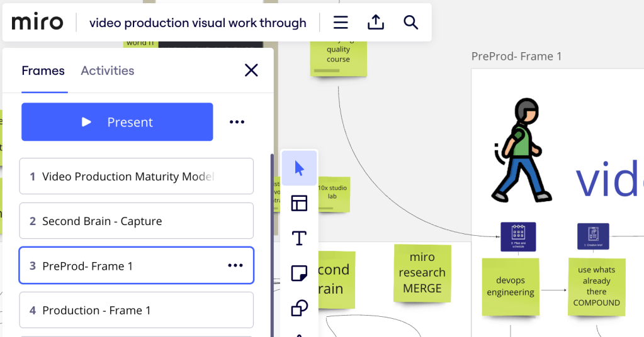Click the 'PreProd- Frame 1' canvas frame title
The width and height of the screenshot is (644, 337).
tap(516, 56)
